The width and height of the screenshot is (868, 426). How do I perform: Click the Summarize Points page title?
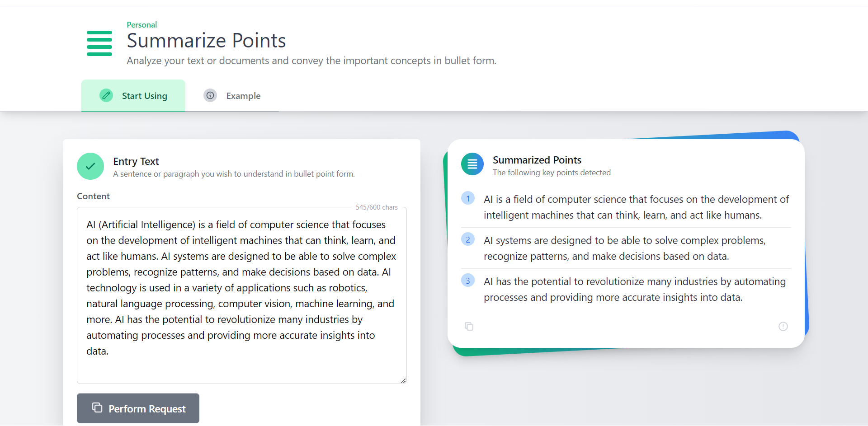[206, 41]
